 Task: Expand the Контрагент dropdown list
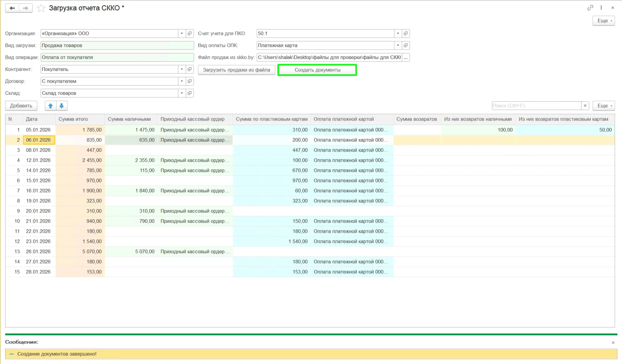tap(182, 69)
